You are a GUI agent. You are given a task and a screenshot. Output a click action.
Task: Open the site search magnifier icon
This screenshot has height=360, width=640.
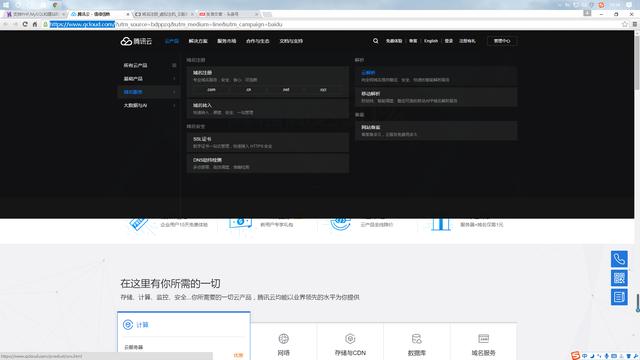pos(376,41)
